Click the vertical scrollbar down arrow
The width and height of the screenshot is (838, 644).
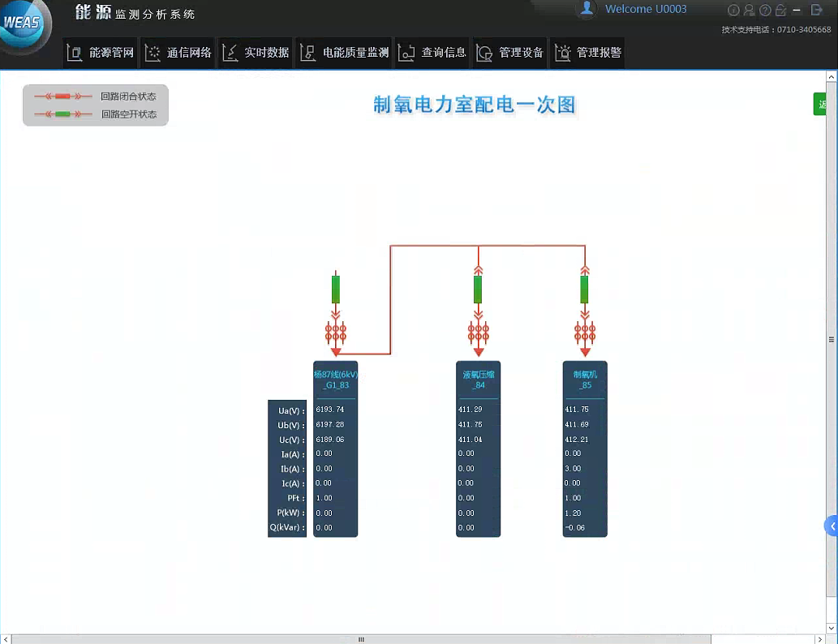pyautogui.click(x=832, y=625)
